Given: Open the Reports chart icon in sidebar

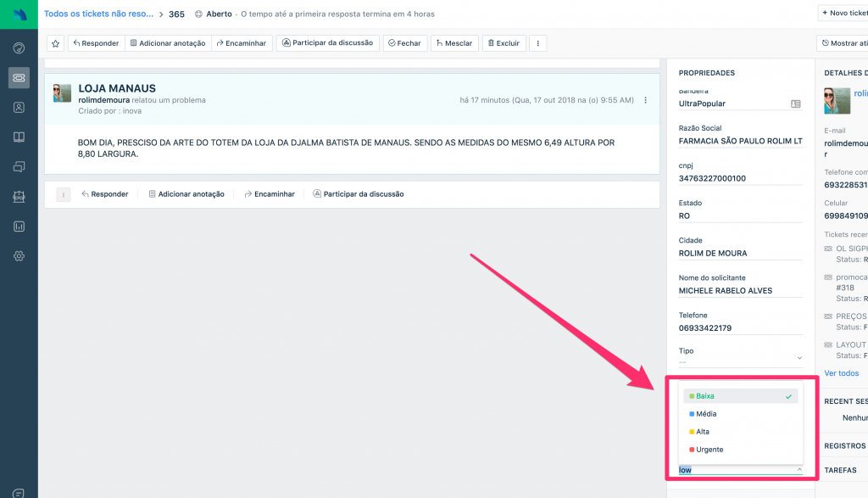Looking at the screenshot, I should [19, 227].
